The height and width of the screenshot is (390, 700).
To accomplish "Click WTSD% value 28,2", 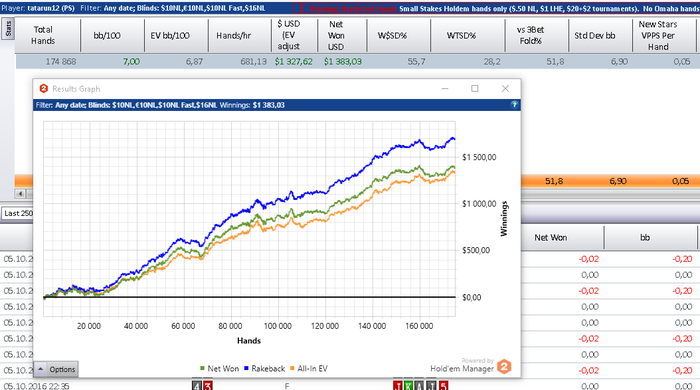I will (492, 62).
